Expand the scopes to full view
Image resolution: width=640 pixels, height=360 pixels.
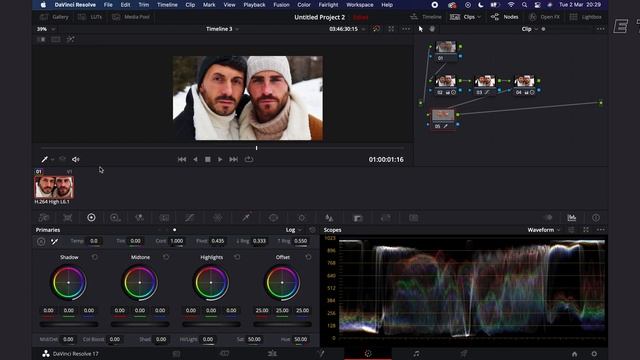point(586,230)
